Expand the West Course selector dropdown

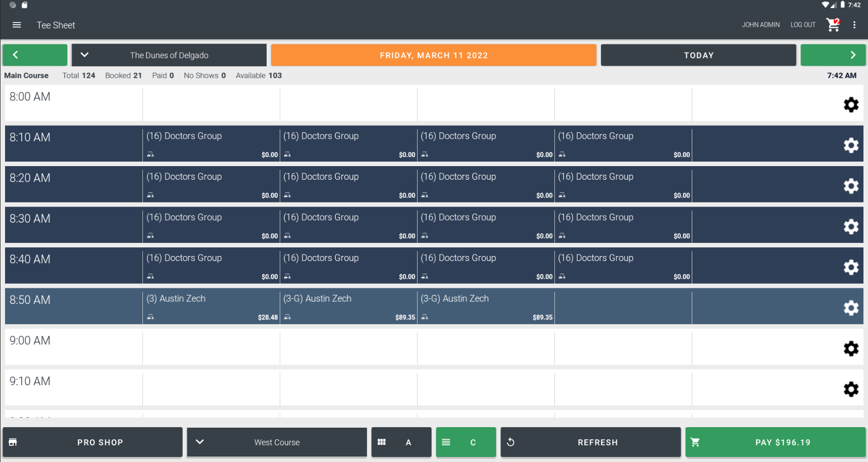tap(277, 442)
